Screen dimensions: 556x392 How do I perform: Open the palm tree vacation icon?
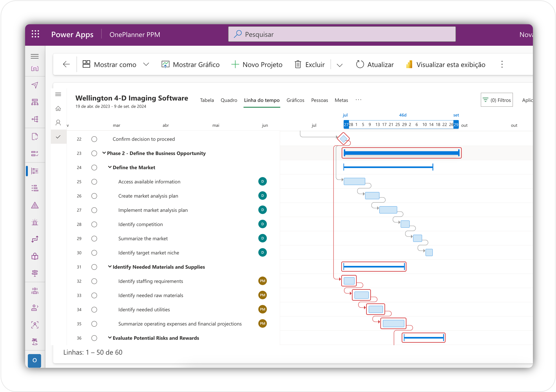tap(35, 342)
